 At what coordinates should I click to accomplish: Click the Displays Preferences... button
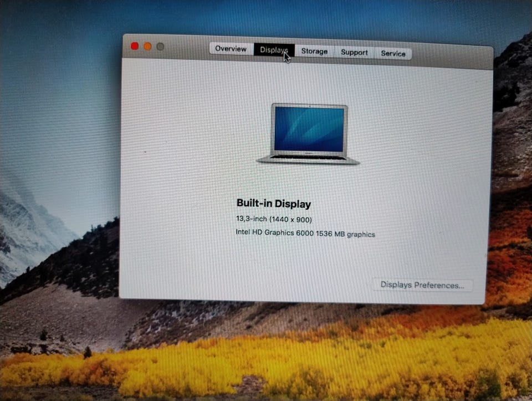[x=422, y=285]
